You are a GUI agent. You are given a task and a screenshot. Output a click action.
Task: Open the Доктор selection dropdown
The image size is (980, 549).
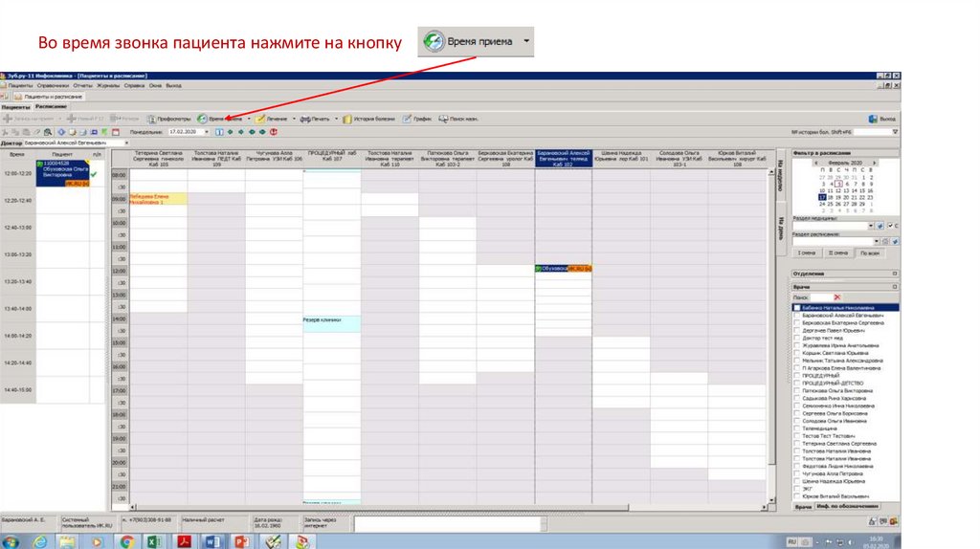tap(126, 143)
